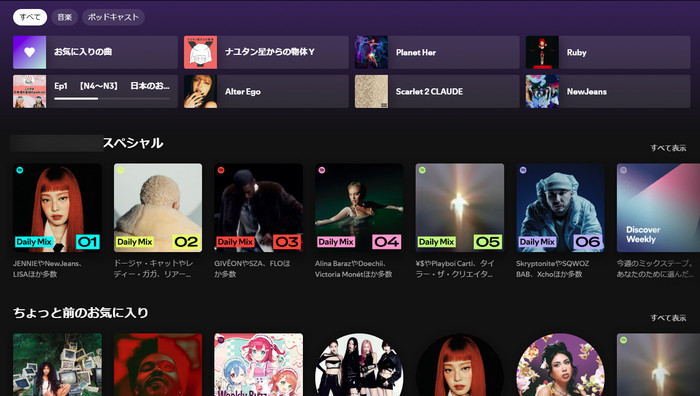Open the Weekly Buzz anime playlist cover
Image resolution: width=700 pixels, height=396 pixels.
coord(258,364)
